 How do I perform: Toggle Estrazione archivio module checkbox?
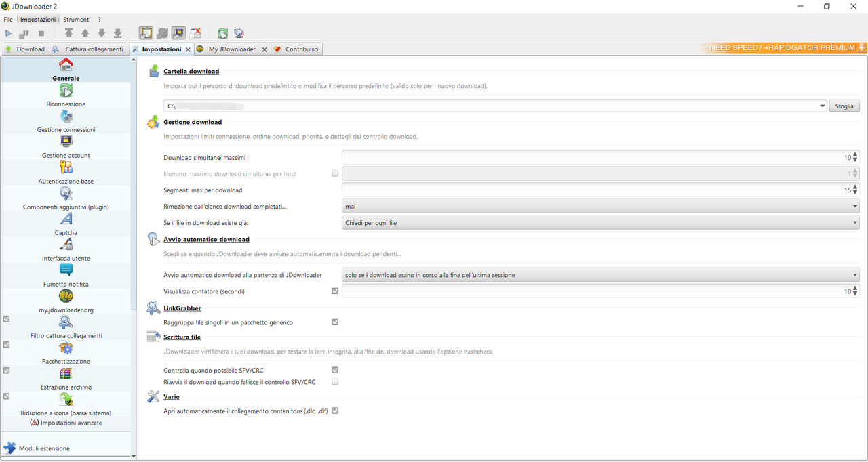6,370
